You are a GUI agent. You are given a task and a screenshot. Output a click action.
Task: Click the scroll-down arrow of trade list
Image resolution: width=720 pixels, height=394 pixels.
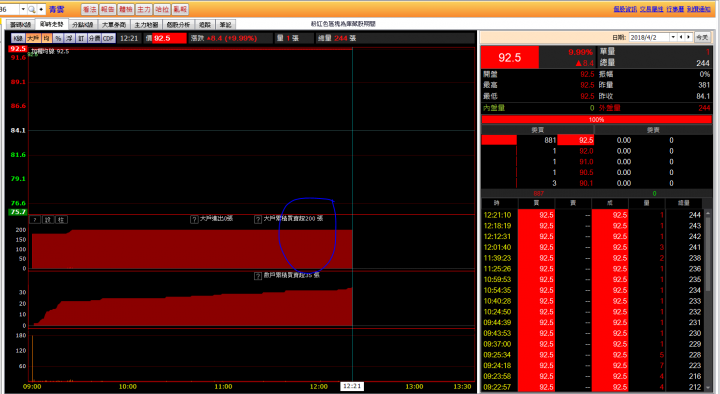708,388
